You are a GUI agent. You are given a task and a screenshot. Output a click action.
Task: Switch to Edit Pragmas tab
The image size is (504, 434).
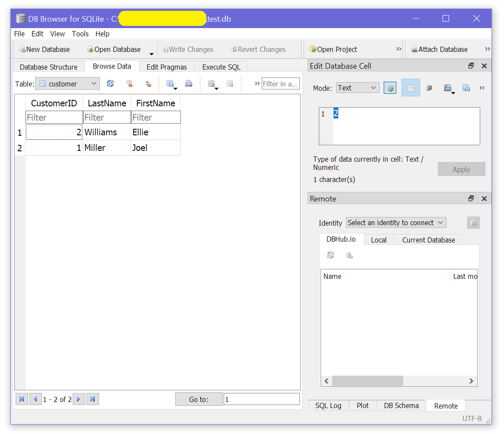(x=167, y=67)
